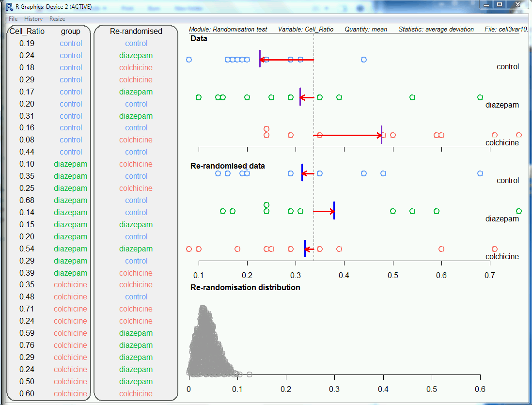This screenshot has width=532, height=405.
Task: Open the File menu
Action: (13, 19)
